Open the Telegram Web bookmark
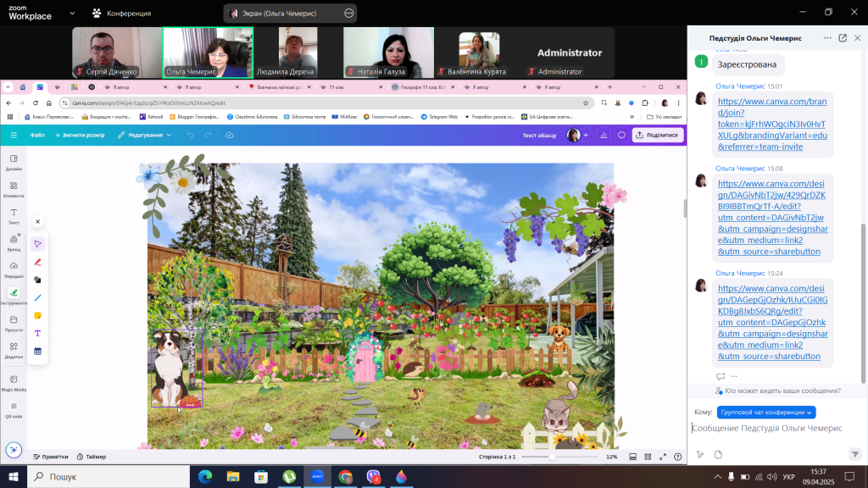 point(439,117)
